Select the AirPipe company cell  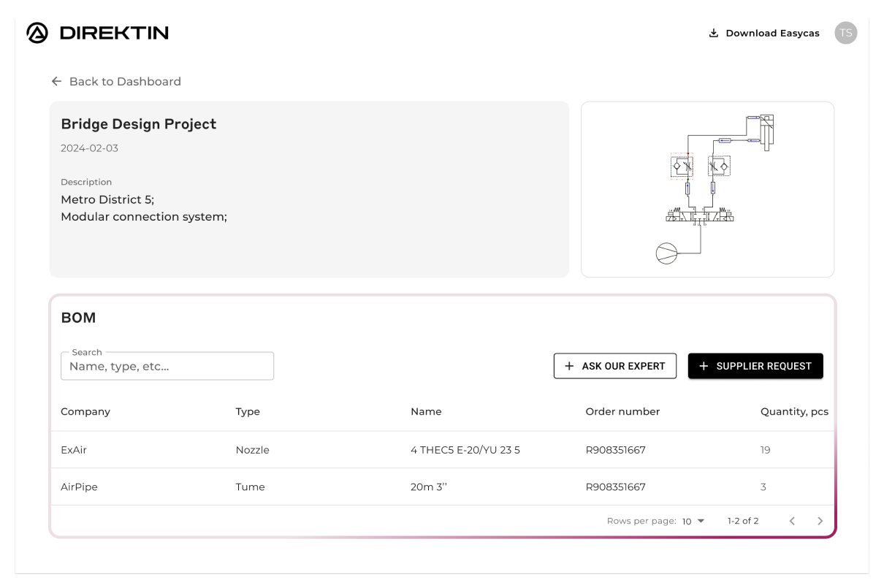pyautogui.click(x=79, y=487)
